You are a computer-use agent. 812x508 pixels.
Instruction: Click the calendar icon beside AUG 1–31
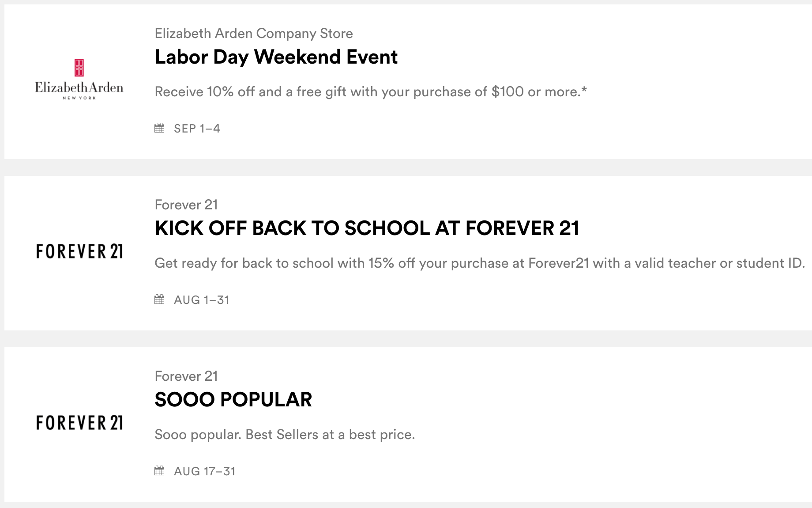pyautogui.click(x=159, y=299)
